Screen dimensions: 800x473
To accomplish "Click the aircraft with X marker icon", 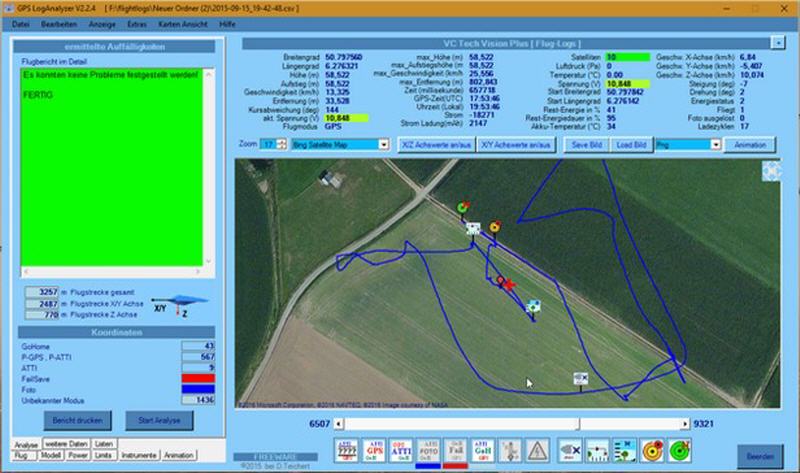I will (x=570, y=451).
